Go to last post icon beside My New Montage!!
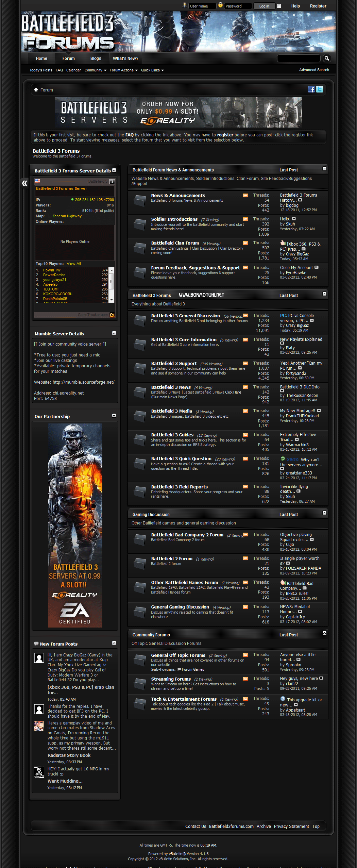The width and height of the screenshot is (357, 868). coord(319,411)
